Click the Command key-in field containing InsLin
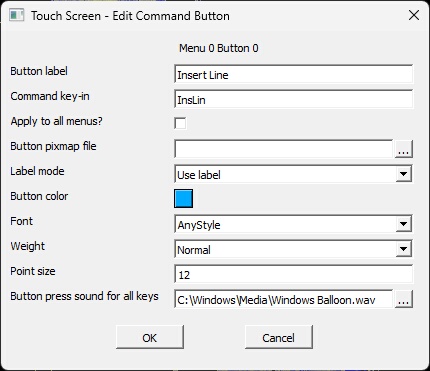 click(293, 99)
